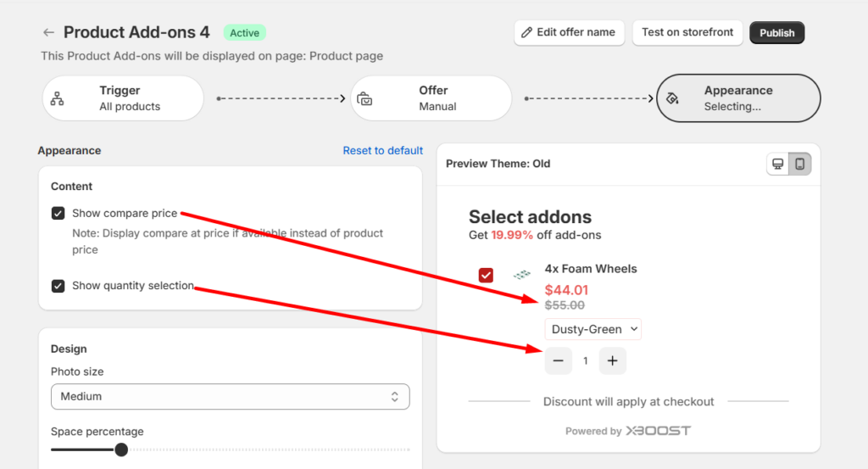Click the 4x Foam Wheels product thumbnail

521,274
